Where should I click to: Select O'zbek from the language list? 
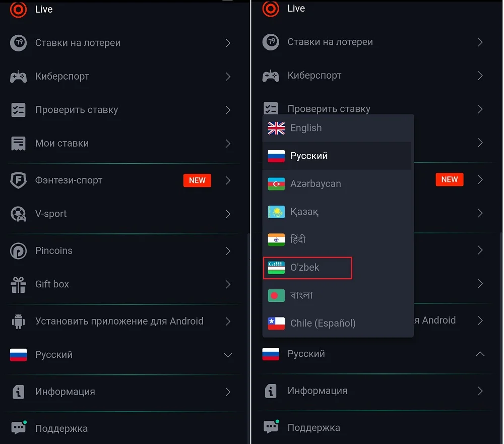[x=305, y=268]
